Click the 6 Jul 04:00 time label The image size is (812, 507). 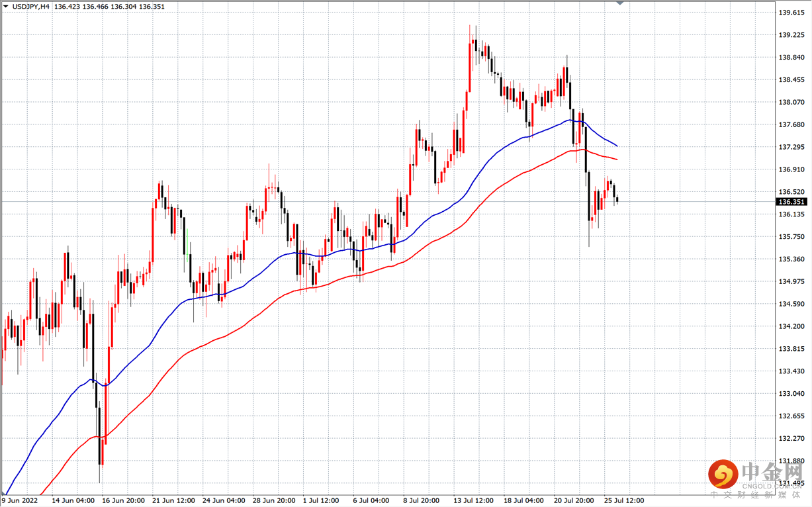371,501
